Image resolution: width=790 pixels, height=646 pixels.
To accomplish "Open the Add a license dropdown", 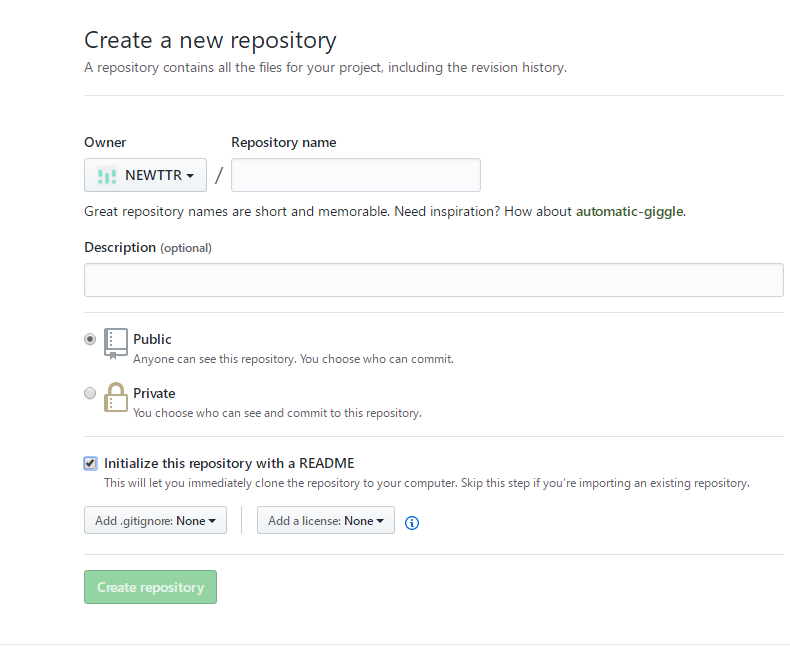I will [x=325, y=521].
